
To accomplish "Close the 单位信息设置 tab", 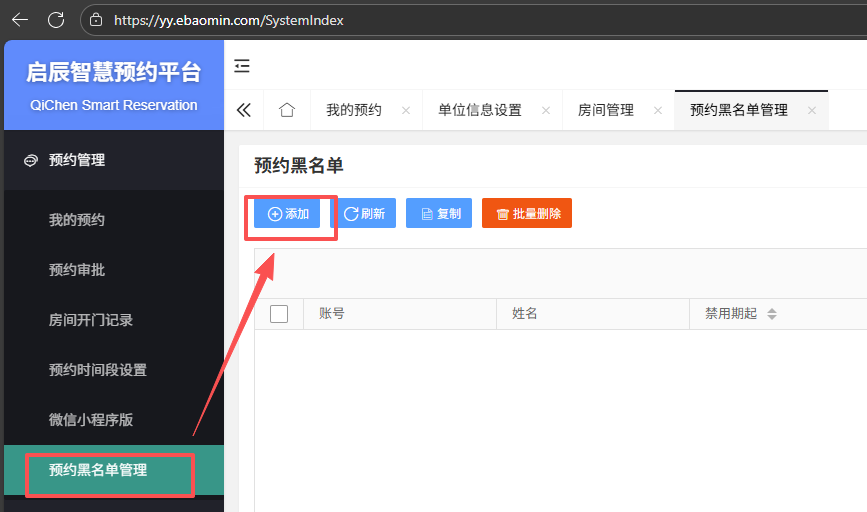I will [x=545, y=111].
